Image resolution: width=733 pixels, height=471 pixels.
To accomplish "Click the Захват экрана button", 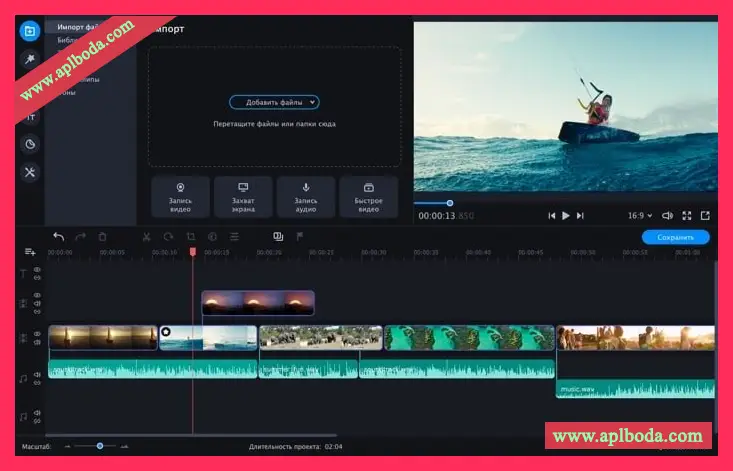I will (x=243, y=197).
